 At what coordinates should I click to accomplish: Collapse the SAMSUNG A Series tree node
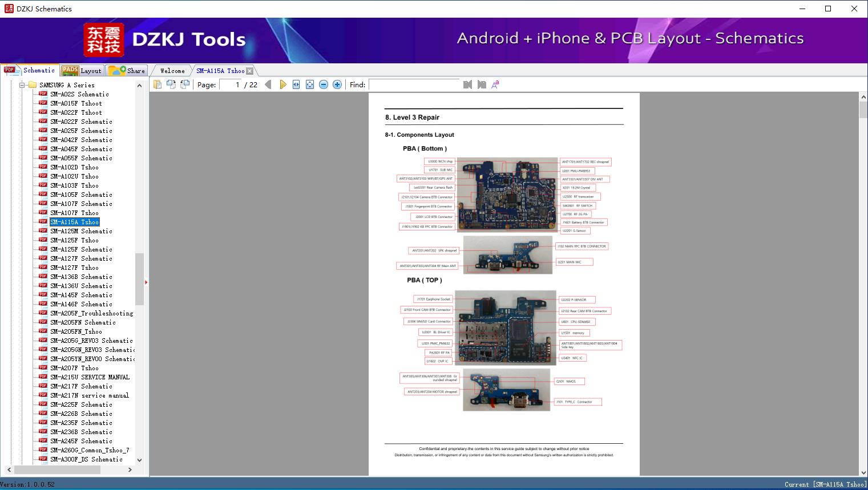click(x=22, y=85)
